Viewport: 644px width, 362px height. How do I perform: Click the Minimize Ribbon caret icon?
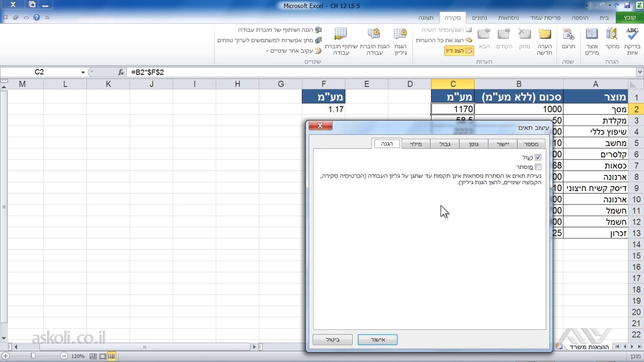pos(47,18)
